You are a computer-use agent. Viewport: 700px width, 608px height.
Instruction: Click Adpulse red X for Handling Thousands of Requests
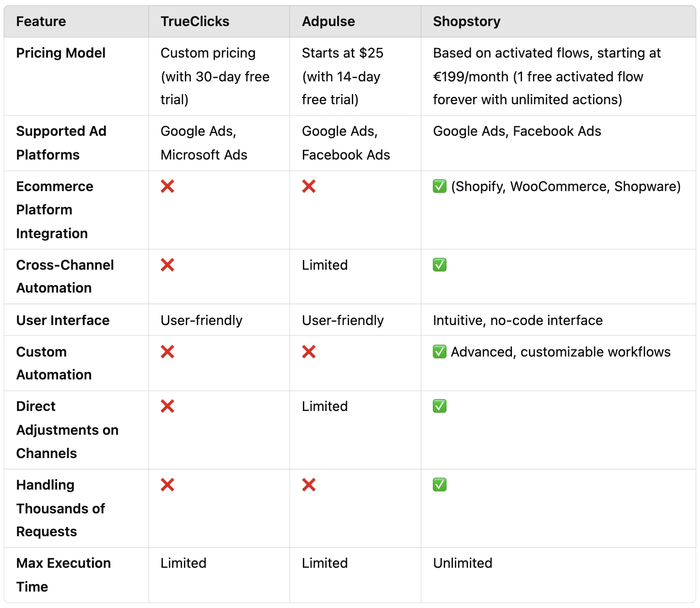tap(309, 485)
